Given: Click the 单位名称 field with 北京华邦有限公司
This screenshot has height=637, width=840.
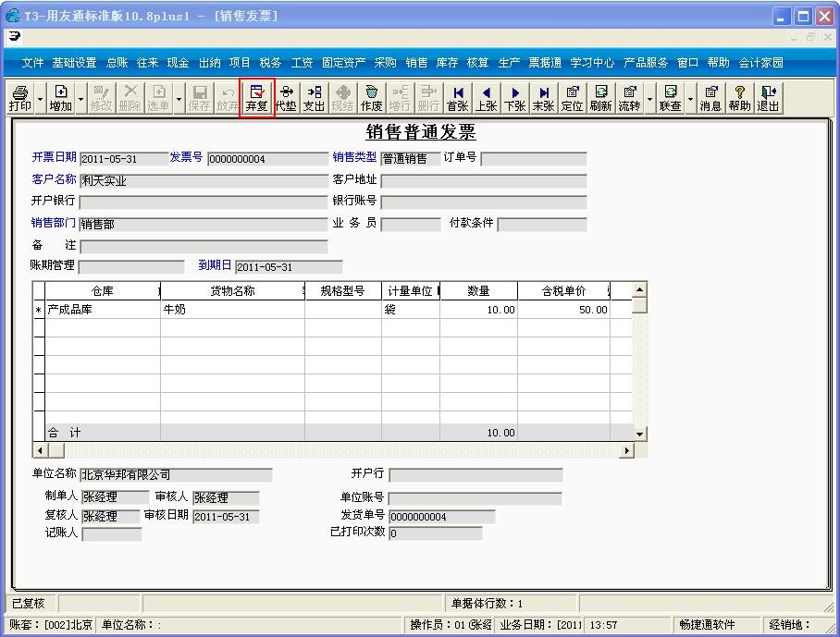Looking at the screenshot, I should coord(176,475).
